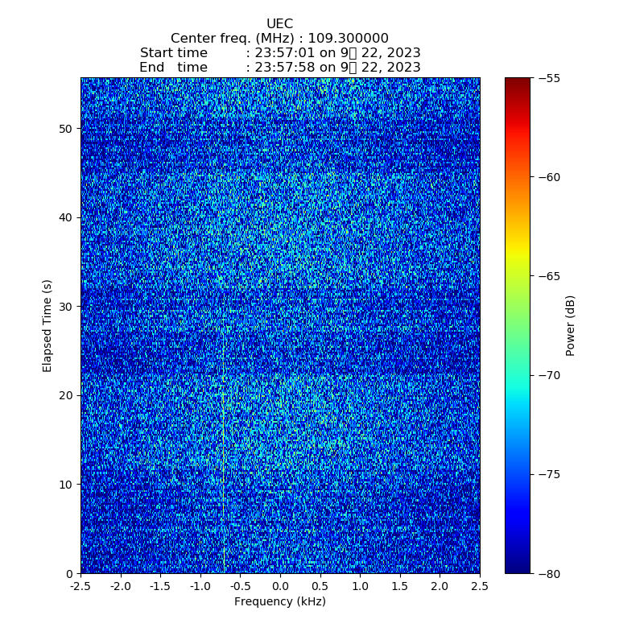The image size is (644, 644).
Task: Click the dark blue bottom of colorbar
Action: 518,567
